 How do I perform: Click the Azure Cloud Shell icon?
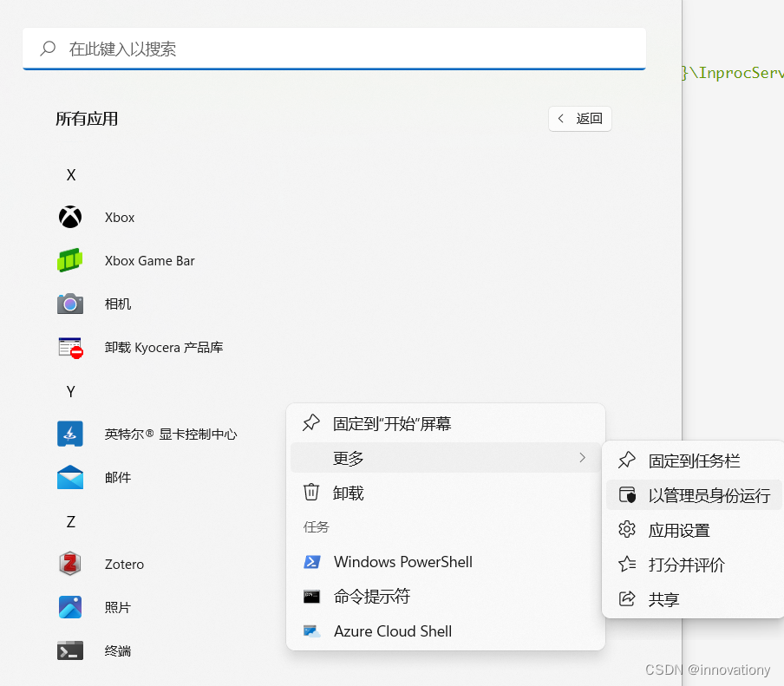(312, 631)
